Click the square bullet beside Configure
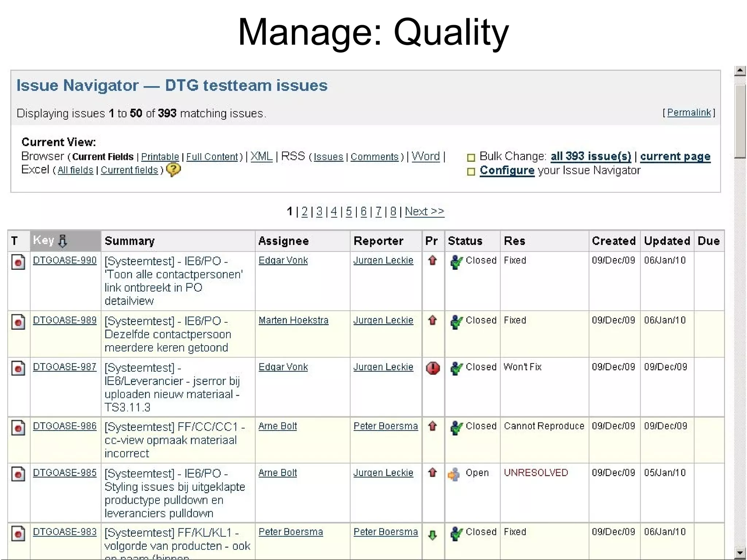 click(471, 171)
